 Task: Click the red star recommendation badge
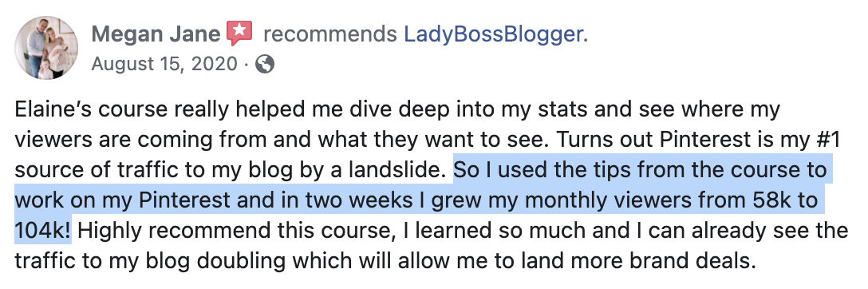coord(239,34)
